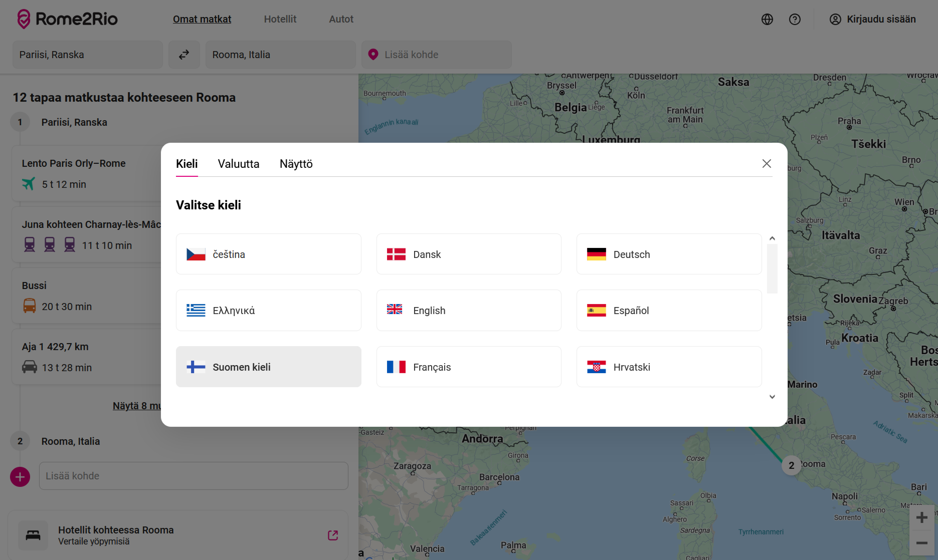Click Kirjaudu sisään sign-in button
This screenshot has width=938, height=560.
[872, 19]
